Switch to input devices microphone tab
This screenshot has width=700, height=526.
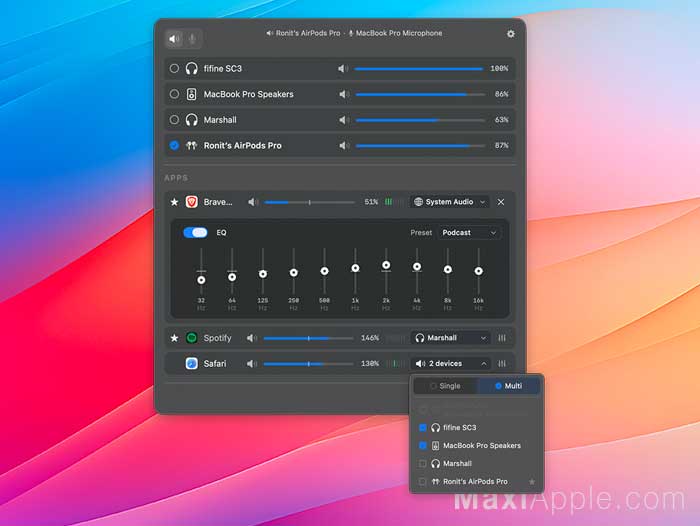[192, 39]
